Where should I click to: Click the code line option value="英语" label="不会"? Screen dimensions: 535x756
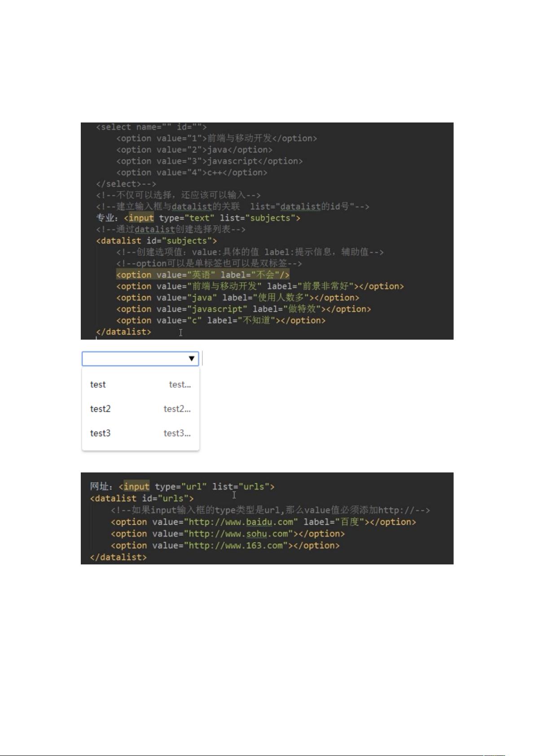[203, 275]
